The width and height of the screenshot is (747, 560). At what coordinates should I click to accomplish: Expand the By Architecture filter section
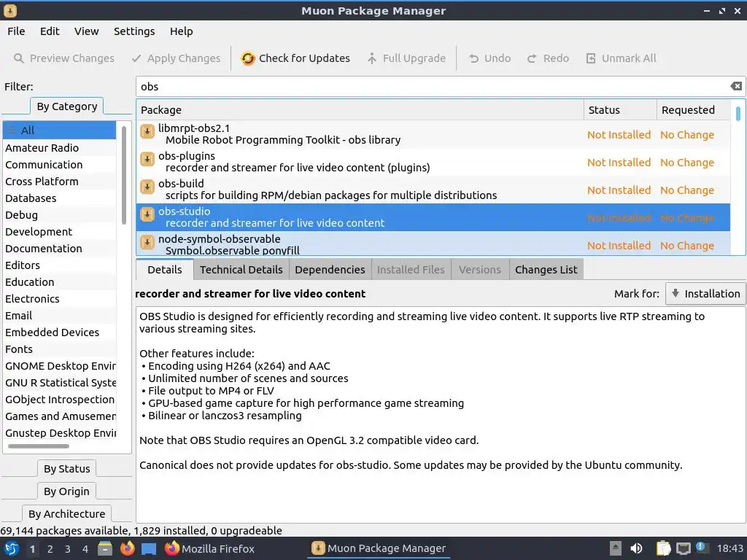[x=66, y=514]
